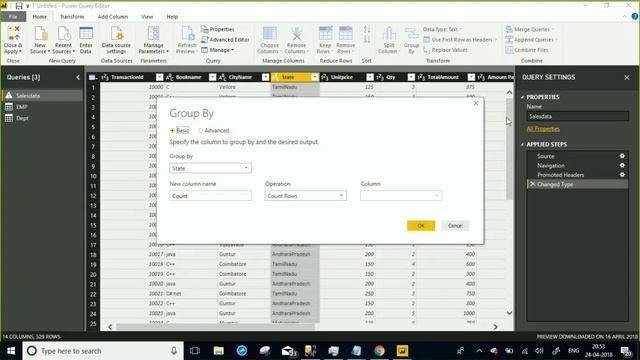Click the Choose Columns icon

(x=269, y=40)
